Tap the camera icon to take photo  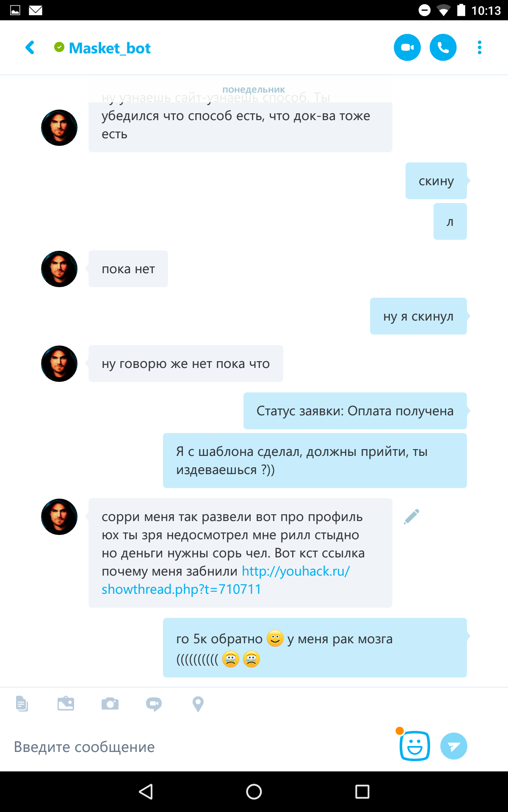tap(110, 704)
